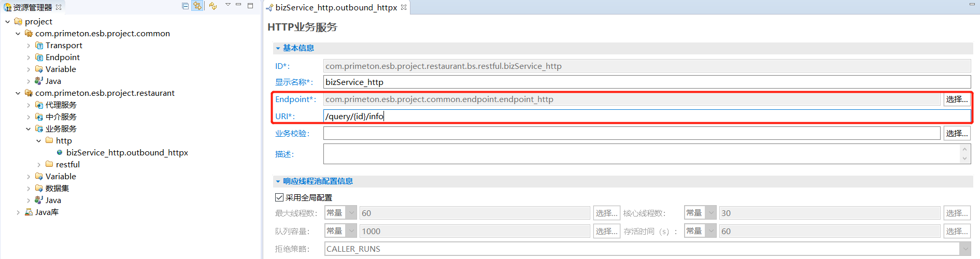Expand the Endpoint tree node
This screenshot has height=259, width=980.
click(29, 57)
